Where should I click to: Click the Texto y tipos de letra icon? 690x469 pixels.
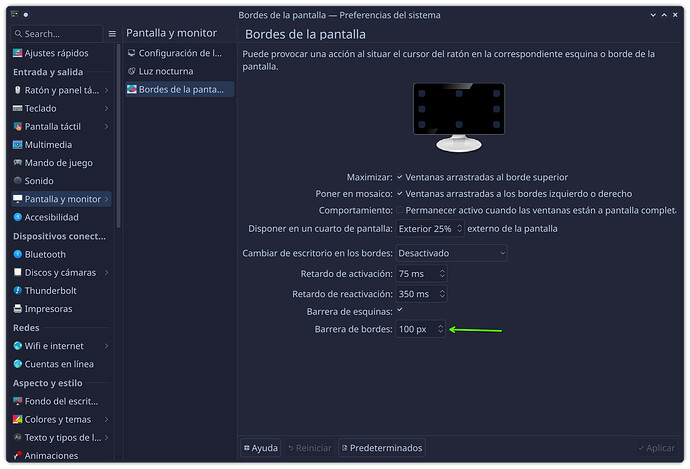click(18, 437)
